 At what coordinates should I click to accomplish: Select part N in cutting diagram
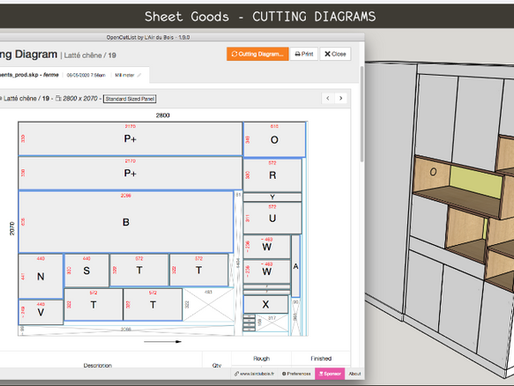[x=40, y=276]
